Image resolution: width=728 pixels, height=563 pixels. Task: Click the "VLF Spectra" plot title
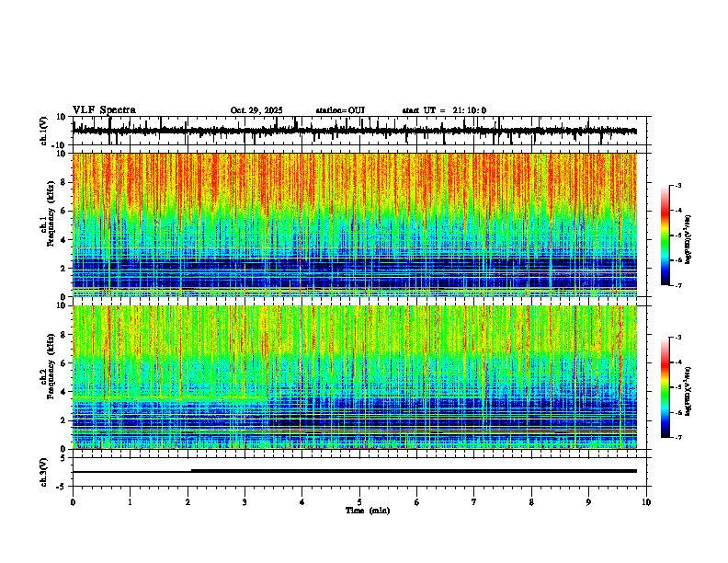click(x=104, y=110)
